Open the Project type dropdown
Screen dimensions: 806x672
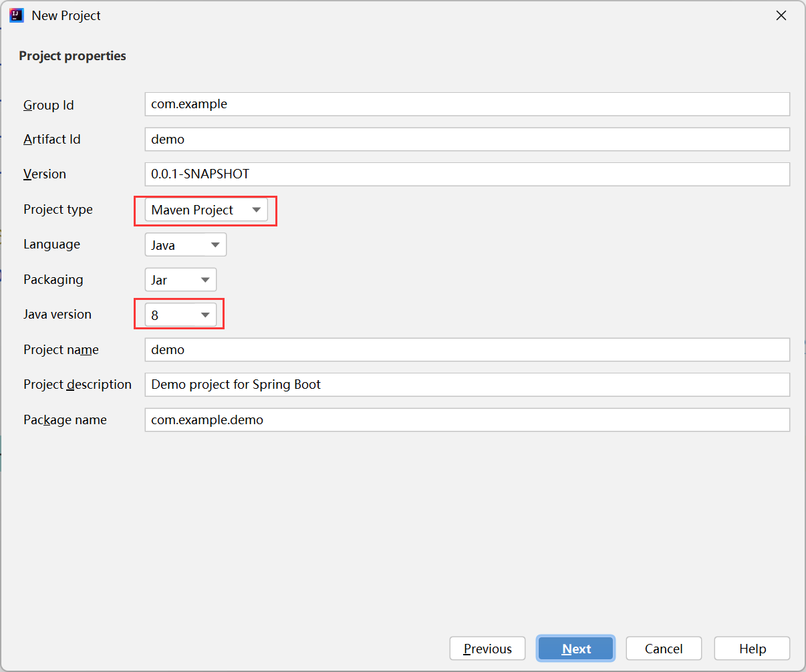coord(206,210)
